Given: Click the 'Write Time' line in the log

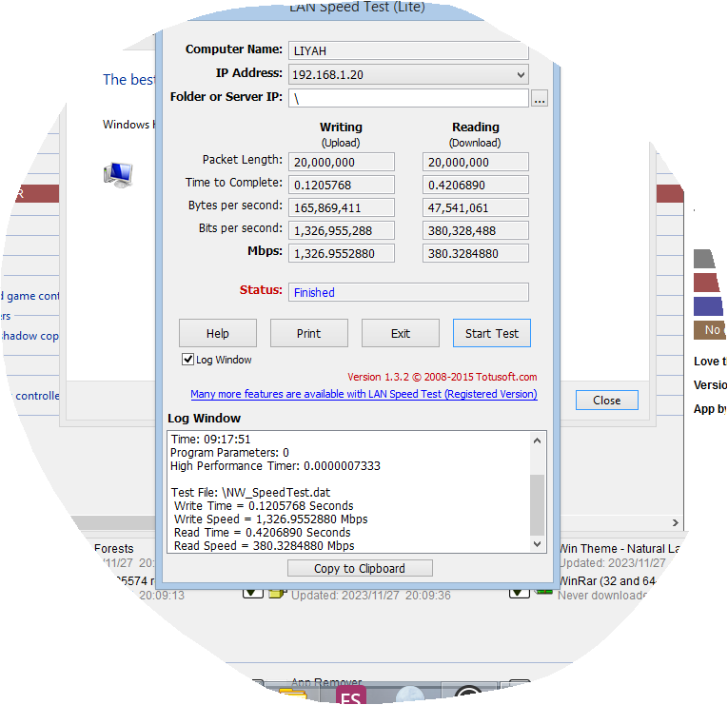Looking at the screenshot, I should click(264, 506).
